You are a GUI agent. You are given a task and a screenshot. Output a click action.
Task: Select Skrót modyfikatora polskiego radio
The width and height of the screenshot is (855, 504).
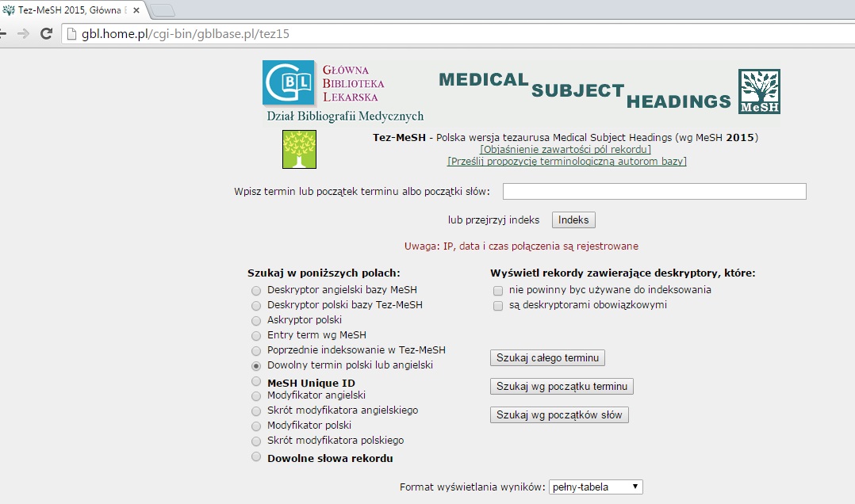[256, 441]
